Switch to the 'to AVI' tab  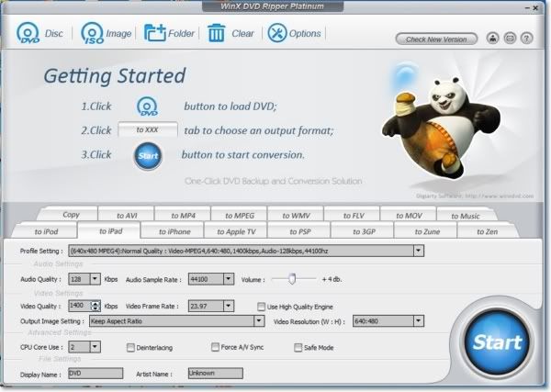127,215
